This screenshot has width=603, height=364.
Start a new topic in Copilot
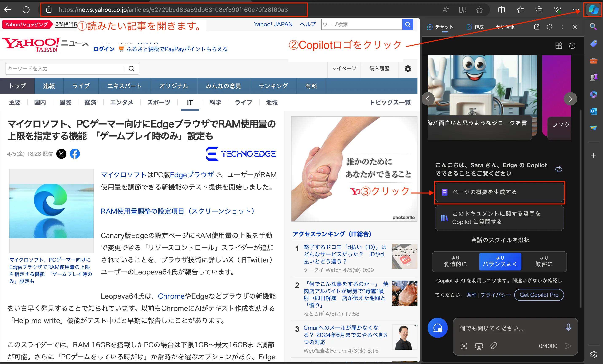click(x=437, y=328)
